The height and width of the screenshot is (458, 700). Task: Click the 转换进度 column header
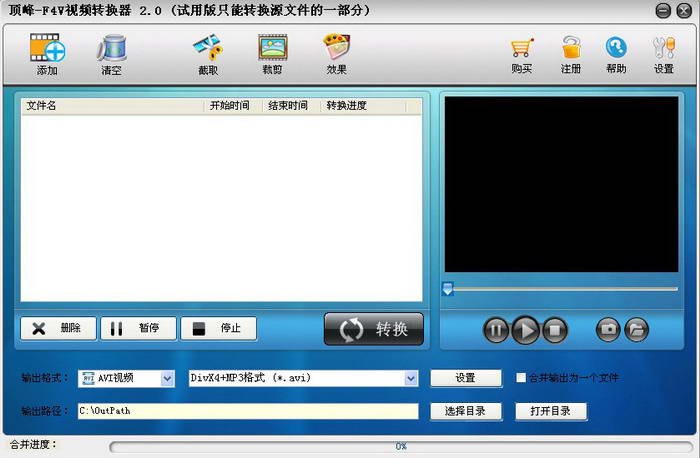click(363, 106)
